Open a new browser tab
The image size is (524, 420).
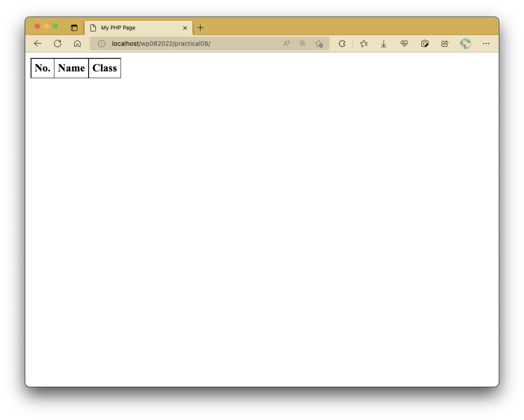201,28
